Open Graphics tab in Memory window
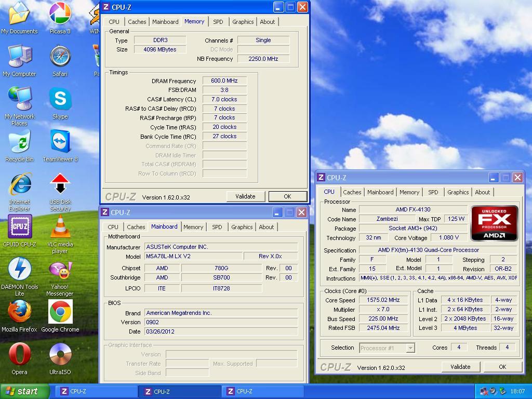The image size is (532, 399). click(x=243, y=22)
